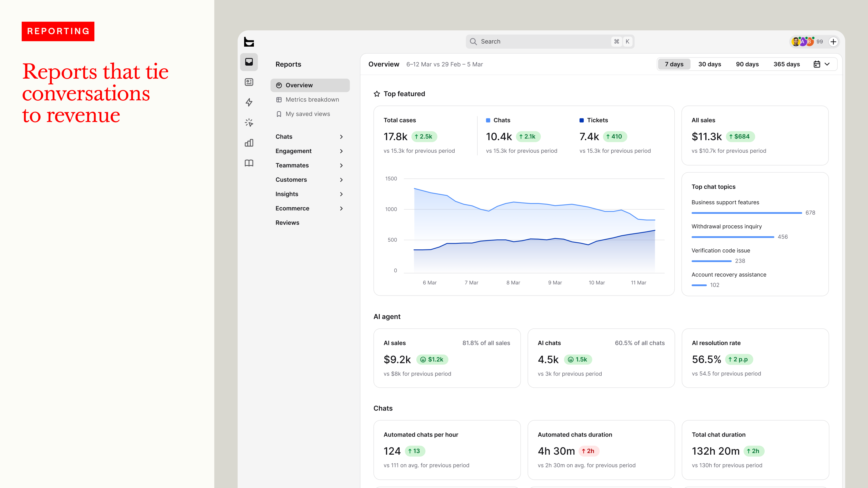Click the 99 teammates count
This screenshot has width=868, height=488.
click(819, 42)
